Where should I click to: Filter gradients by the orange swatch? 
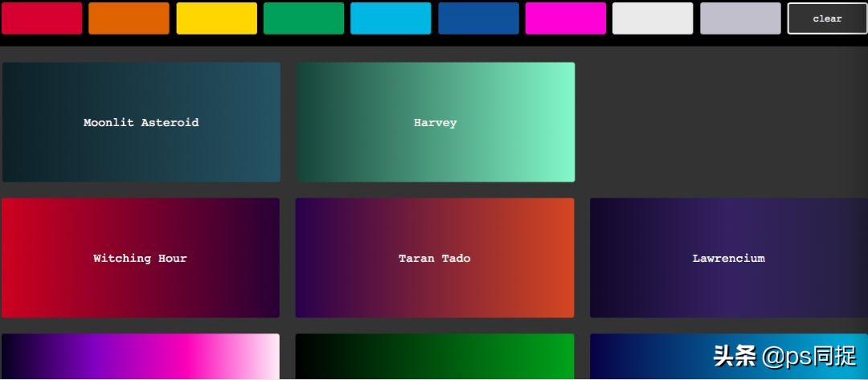(x=129, y=18)
